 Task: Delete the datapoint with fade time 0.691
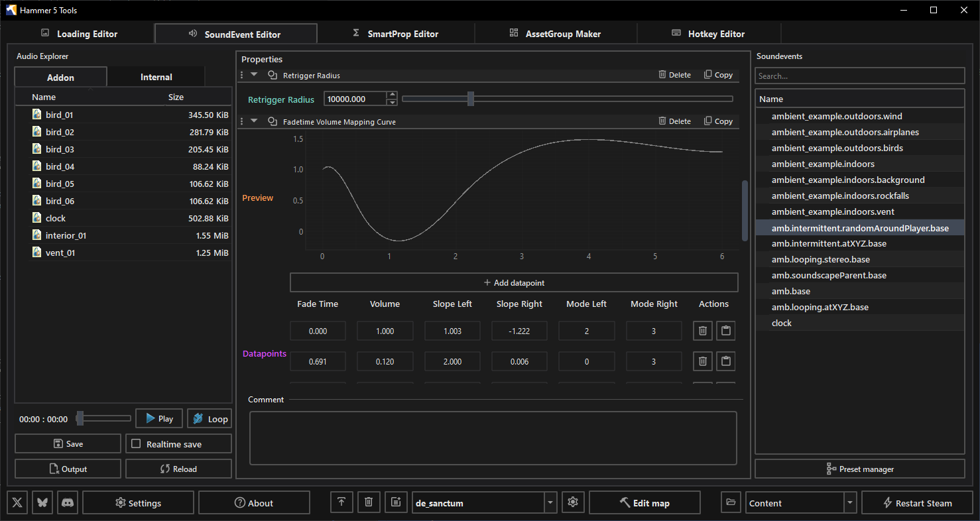coord(703,361)
